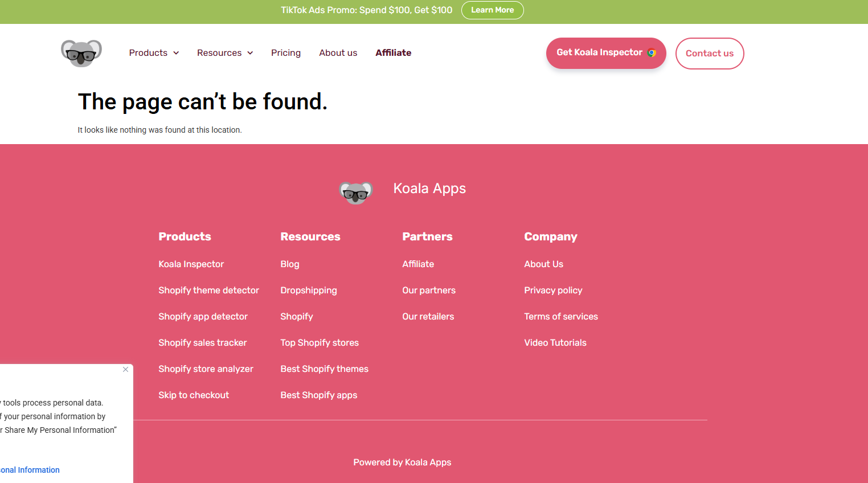Open the Shopify sales tracker link
Screen dimensions: 868x483
pyautogui.click(x=202, y=343)
